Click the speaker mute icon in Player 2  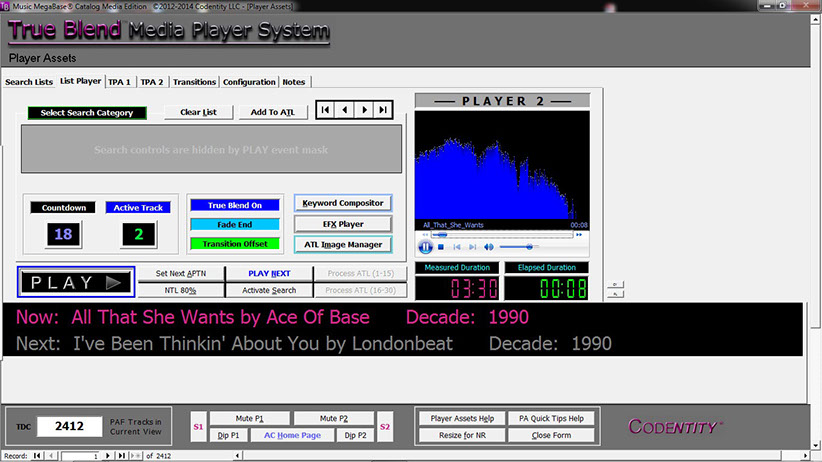[x=489, y=246]
